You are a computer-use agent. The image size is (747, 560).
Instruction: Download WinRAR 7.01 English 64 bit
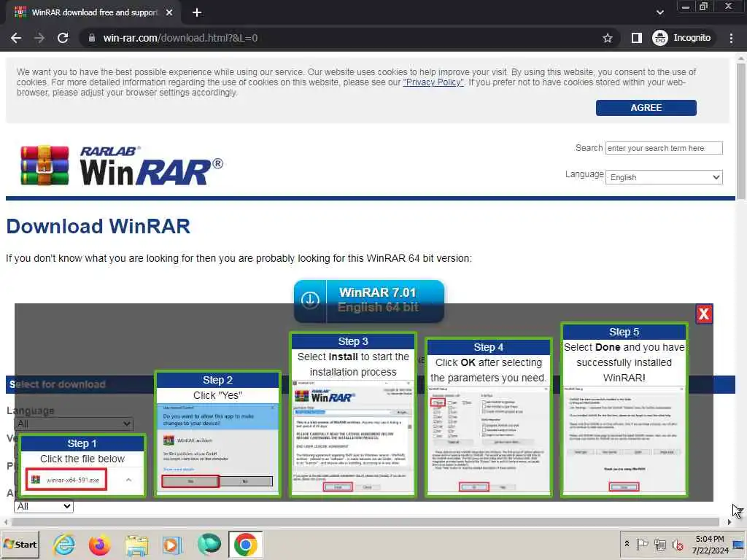tap(368, 301)
